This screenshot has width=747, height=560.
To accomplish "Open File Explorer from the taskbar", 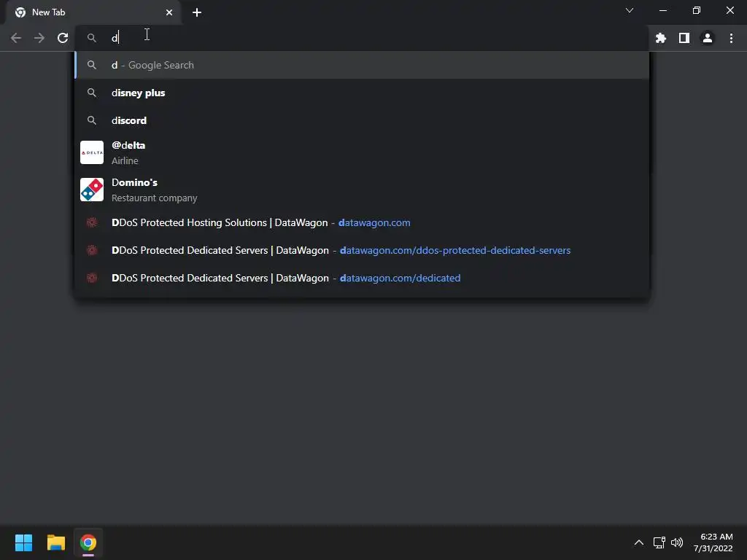I will coord(55,542).
